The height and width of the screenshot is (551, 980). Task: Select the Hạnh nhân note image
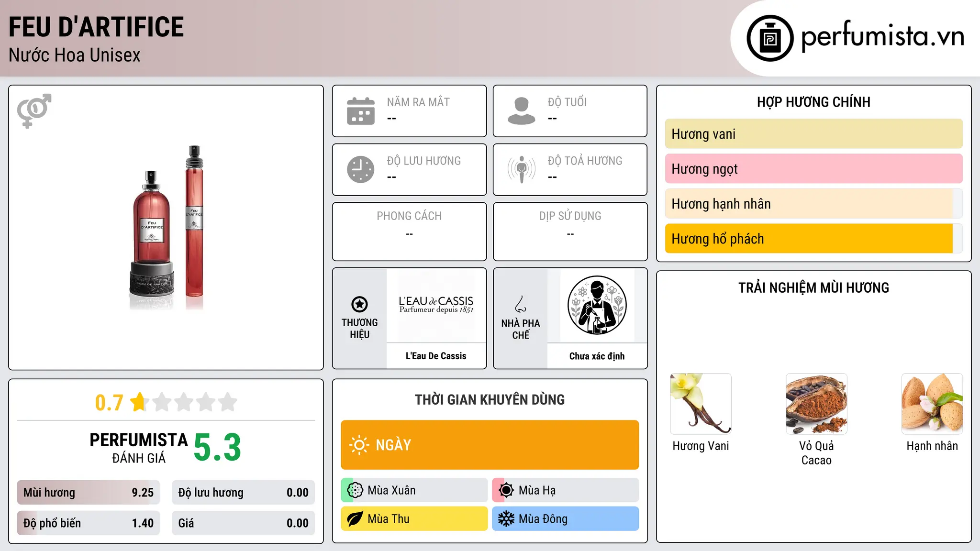(932, 404)
